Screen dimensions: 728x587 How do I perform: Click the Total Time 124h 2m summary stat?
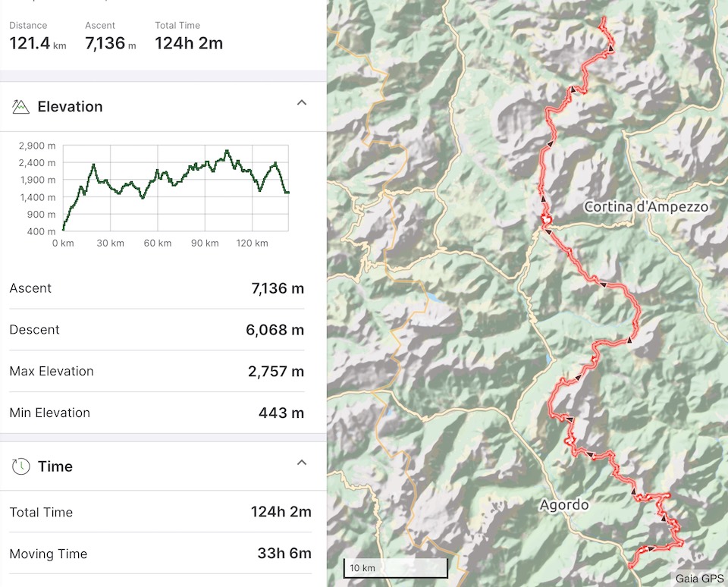pyautogui.click(x=189, y=36)
